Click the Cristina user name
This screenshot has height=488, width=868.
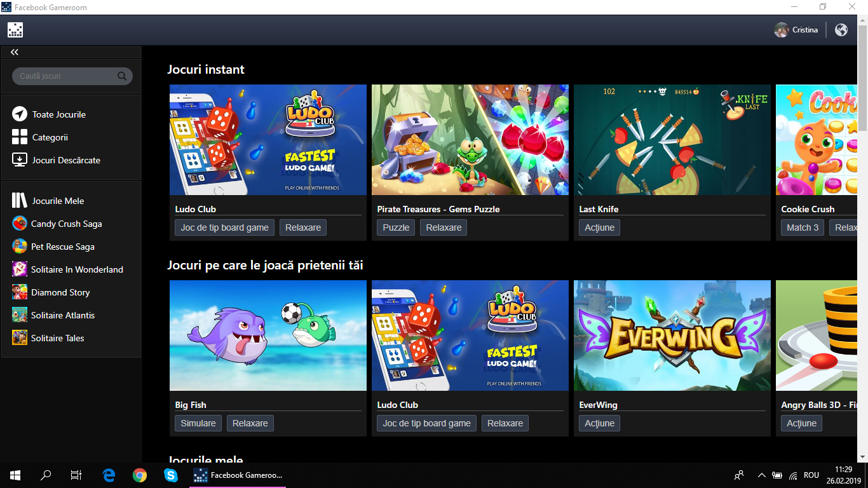805,30
